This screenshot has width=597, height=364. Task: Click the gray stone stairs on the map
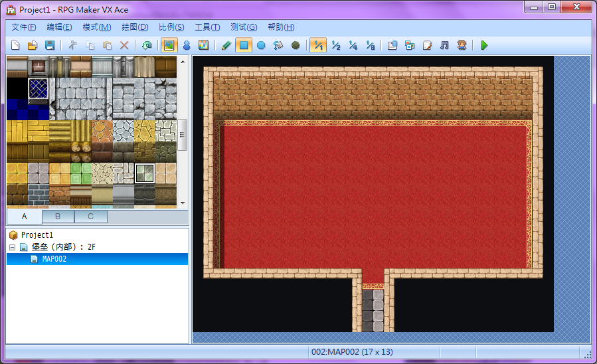[x=373, y=311]
